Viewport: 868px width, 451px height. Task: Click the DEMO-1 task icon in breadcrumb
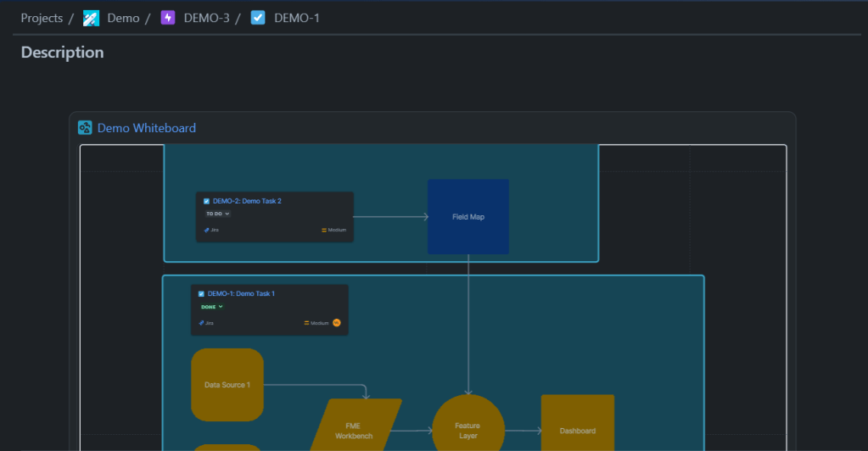(x=258, y=18)
